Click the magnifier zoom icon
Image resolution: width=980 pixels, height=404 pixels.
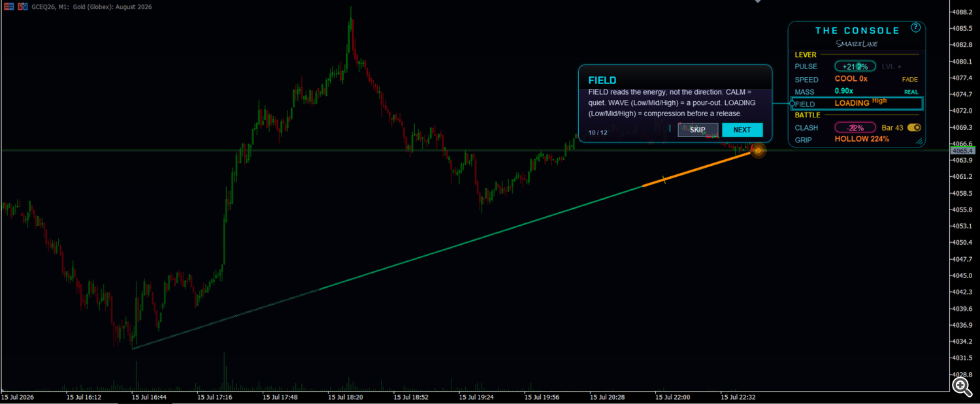point(961,386)
